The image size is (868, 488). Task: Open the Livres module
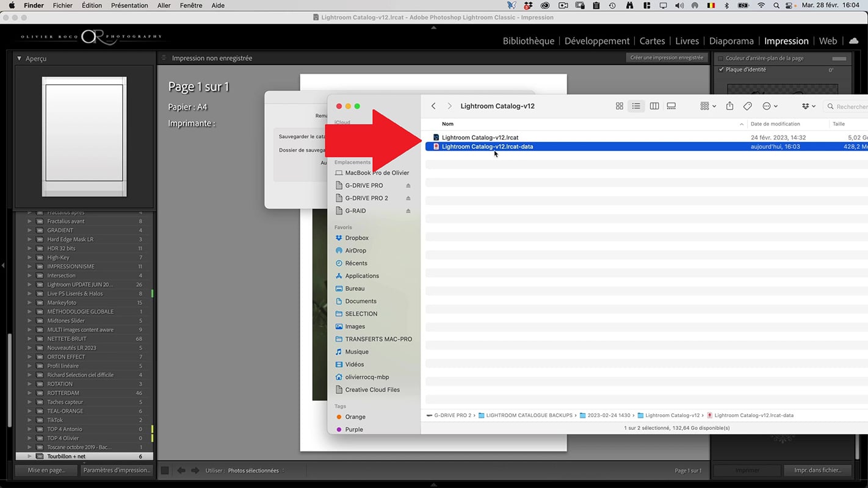687,41
